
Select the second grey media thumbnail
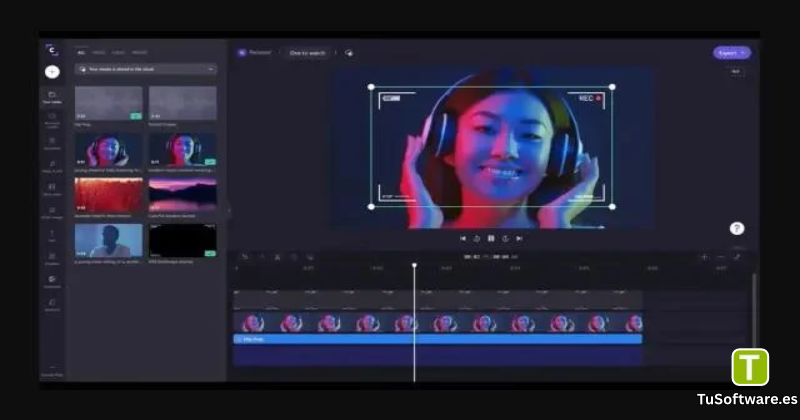point(183,103)
